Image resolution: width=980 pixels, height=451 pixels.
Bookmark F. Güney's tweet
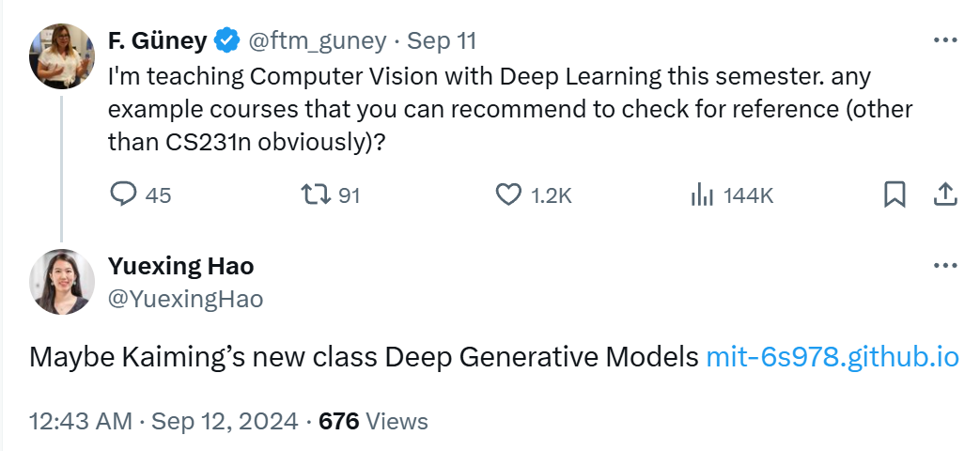coord(894,194)
